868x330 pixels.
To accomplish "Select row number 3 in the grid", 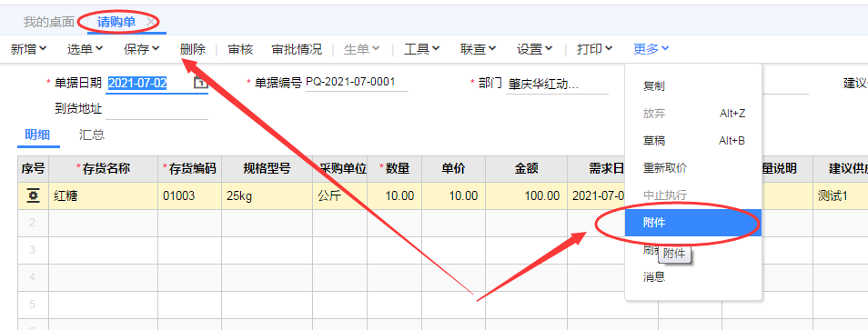I will [x=34, y=250].
